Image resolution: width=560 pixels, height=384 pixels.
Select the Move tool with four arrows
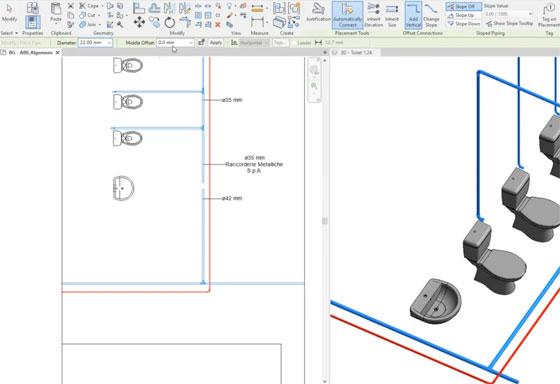click(139, 22)
